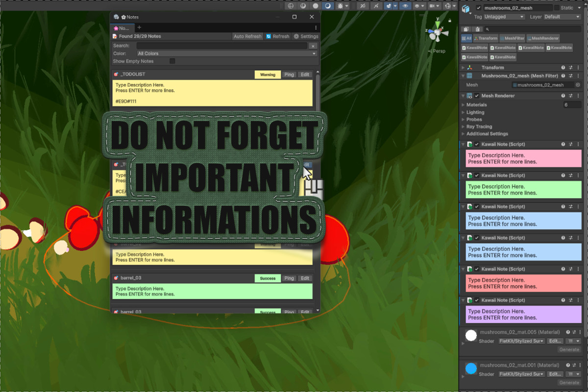Open the Mesh Renderer three-dot menu
The image size is (588, 392).
(x=578, y=96)
